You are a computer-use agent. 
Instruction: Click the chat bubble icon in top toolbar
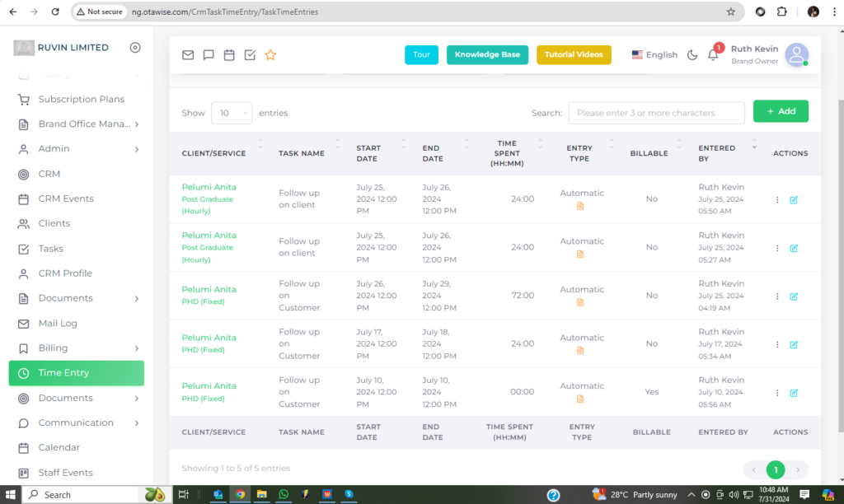[209, 55]
